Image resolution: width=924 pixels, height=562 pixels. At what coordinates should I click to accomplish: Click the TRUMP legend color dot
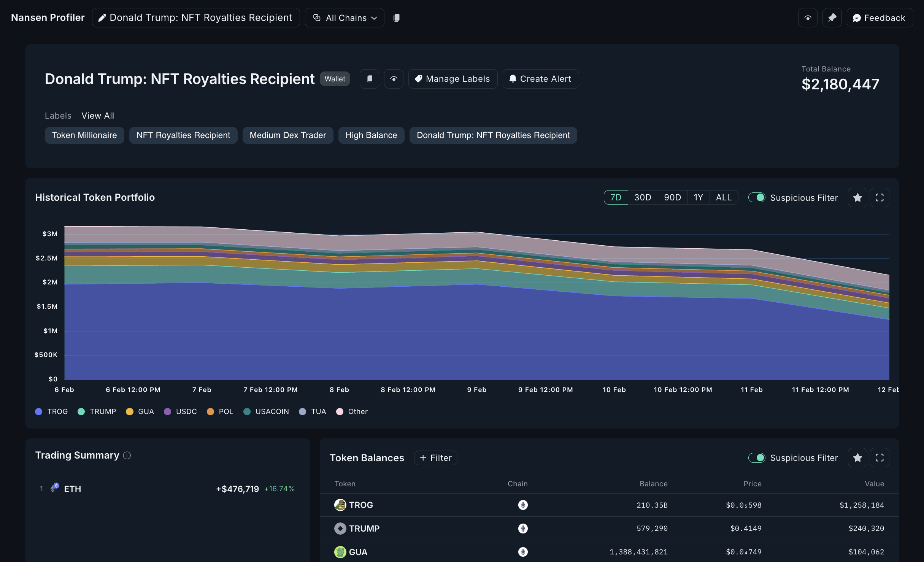pyautogui.click(x=81, y=411)
